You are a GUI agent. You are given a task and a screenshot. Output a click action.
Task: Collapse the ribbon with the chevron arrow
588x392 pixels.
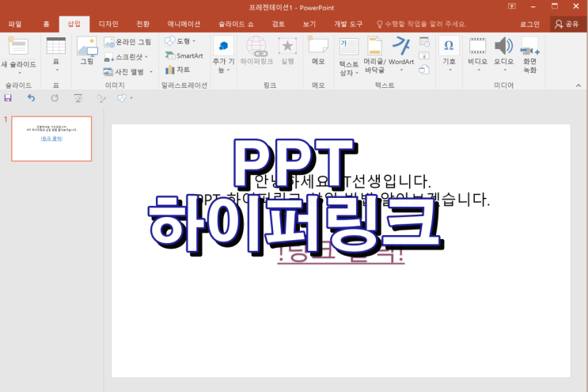(x=579, y=85)
